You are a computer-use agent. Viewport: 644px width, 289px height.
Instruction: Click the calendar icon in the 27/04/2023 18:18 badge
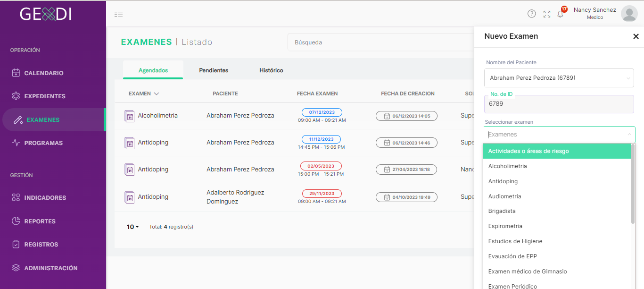pos(387,170)
